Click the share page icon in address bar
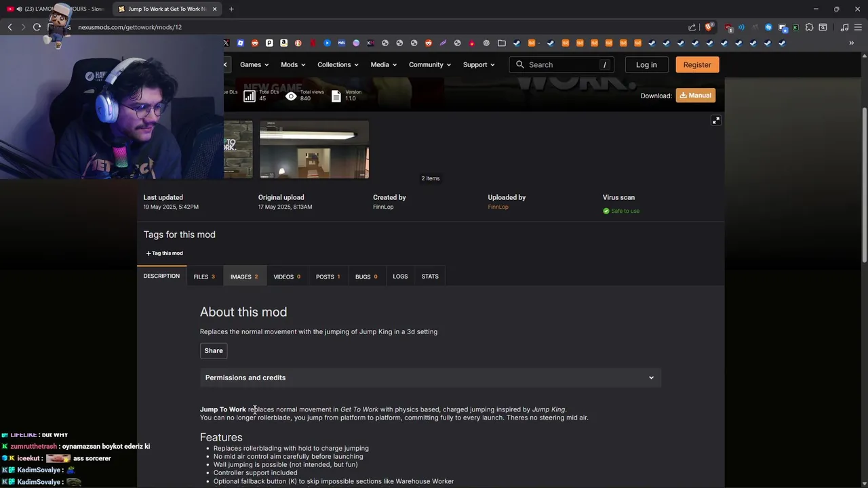The image size is (868, 488). [692, 27]
